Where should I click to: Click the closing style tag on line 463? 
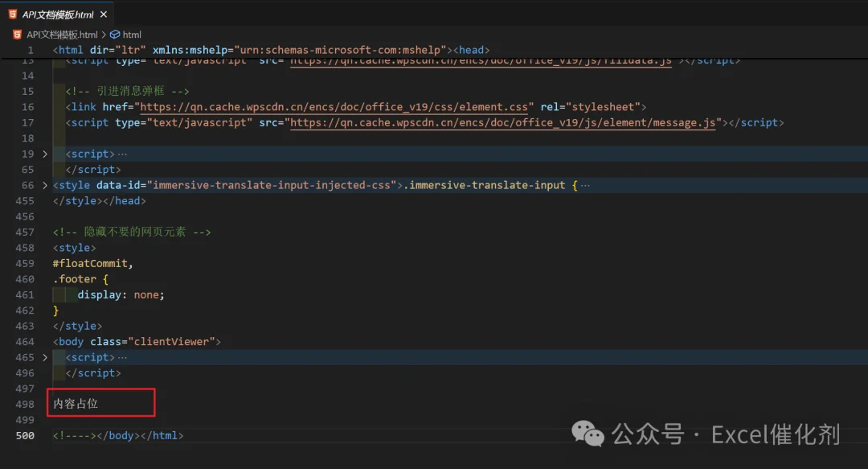pos(77,326)
